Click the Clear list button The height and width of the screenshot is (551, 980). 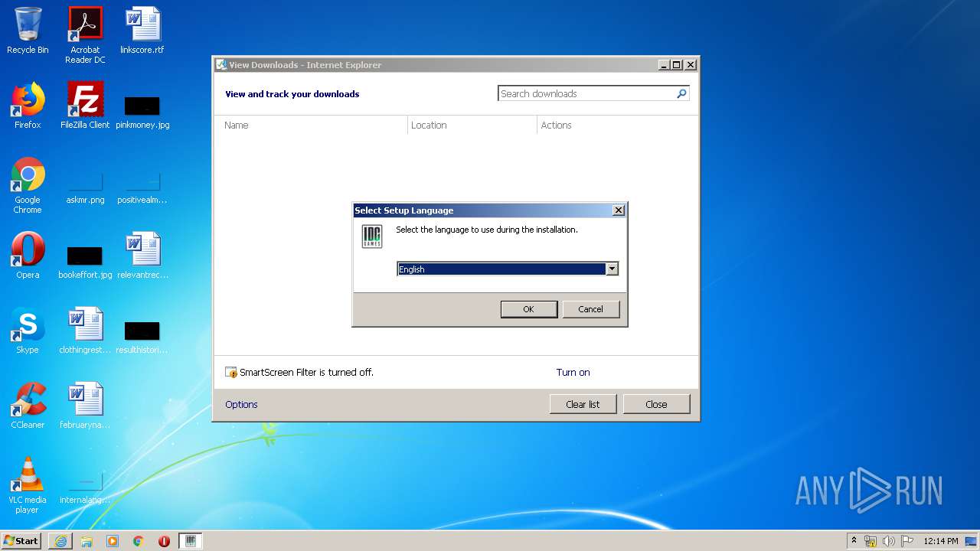point(583,404)
